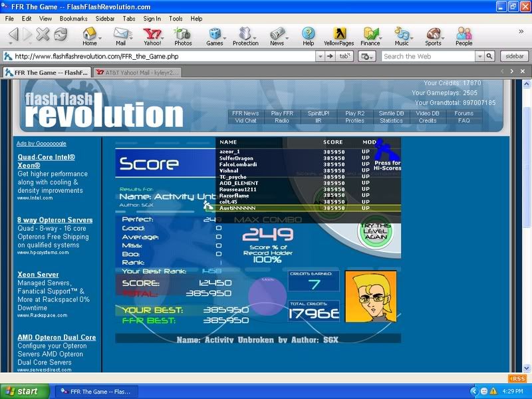Click Try This Level Again button
532x399 pixels.
pos(376,232)
